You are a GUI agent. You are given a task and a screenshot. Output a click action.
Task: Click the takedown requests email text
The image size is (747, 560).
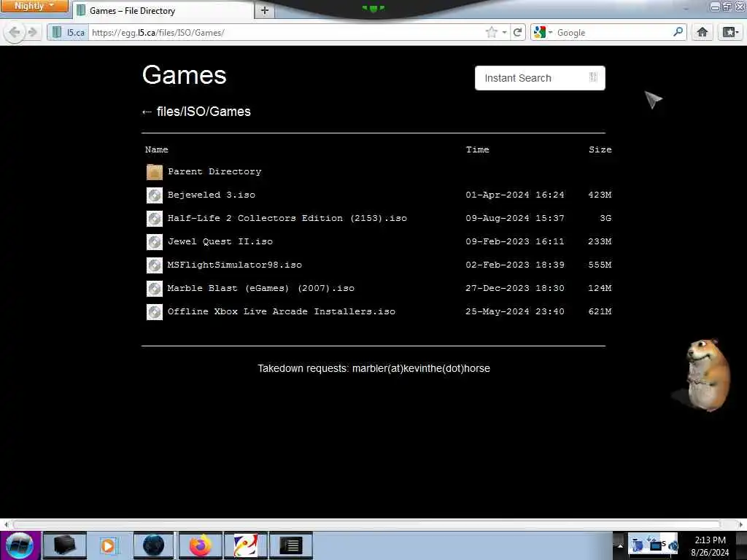click(421, 368)
